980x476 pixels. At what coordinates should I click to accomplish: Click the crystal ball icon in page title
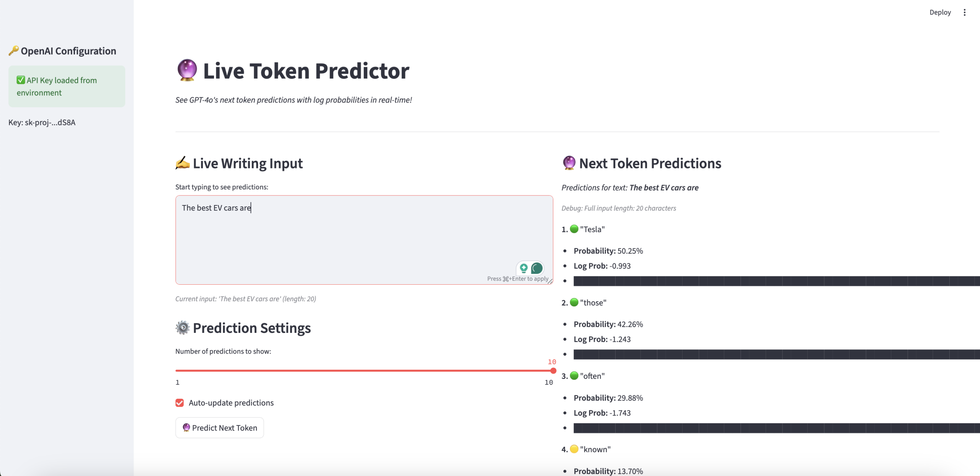(187, 70)
